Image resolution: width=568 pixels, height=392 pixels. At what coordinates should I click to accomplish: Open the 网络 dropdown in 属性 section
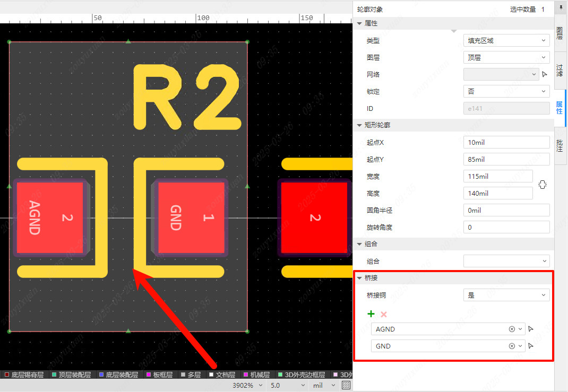[501, 74]
